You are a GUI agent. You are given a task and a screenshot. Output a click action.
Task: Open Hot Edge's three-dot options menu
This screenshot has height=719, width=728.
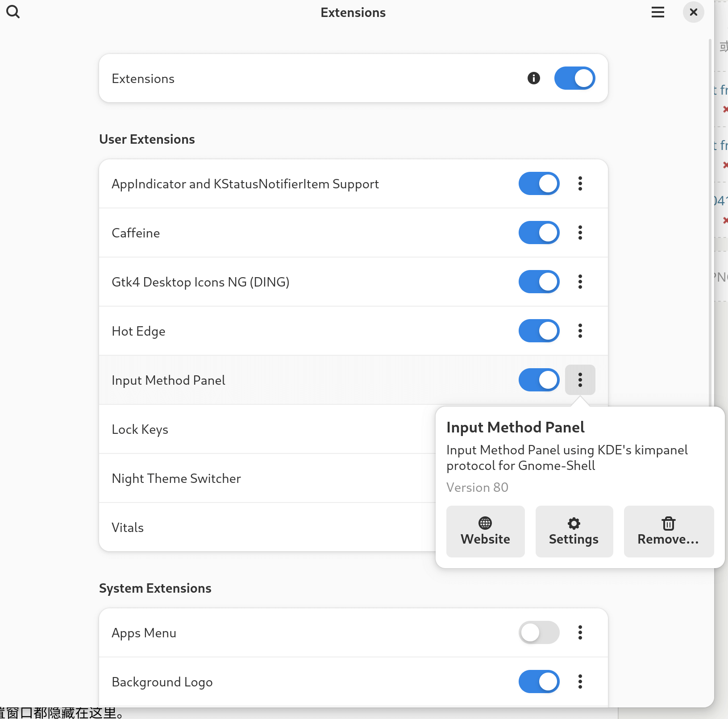tap(580, 331)
